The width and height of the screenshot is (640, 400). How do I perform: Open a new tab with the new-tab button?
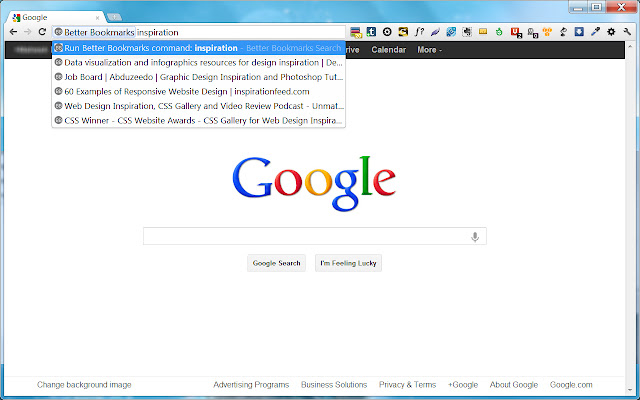pyautogui.click(x=114, y=17)
